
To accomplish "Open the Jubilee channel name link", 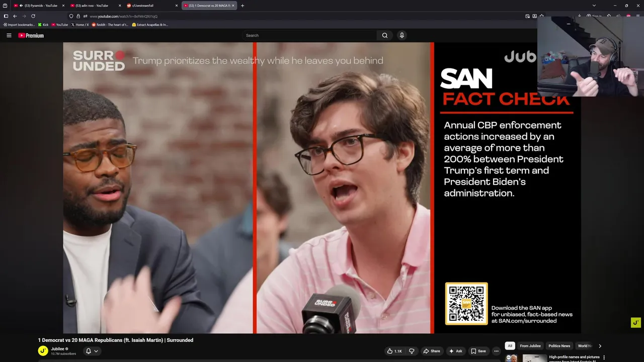I will (57, 349).
